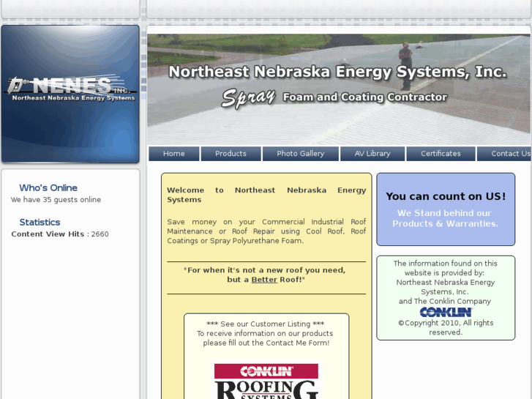Click 'Spray Foam and Coating Contractor' banner text
This screenshot has width=532, height=399.
(x=334, y=98)
